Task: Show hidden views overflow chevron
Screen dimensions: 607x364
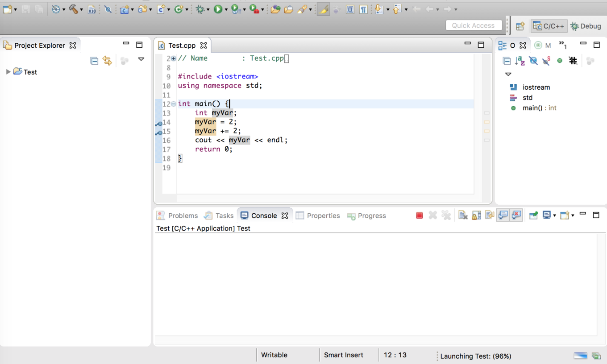Action: pyautogui.click(x=563, y=45)
